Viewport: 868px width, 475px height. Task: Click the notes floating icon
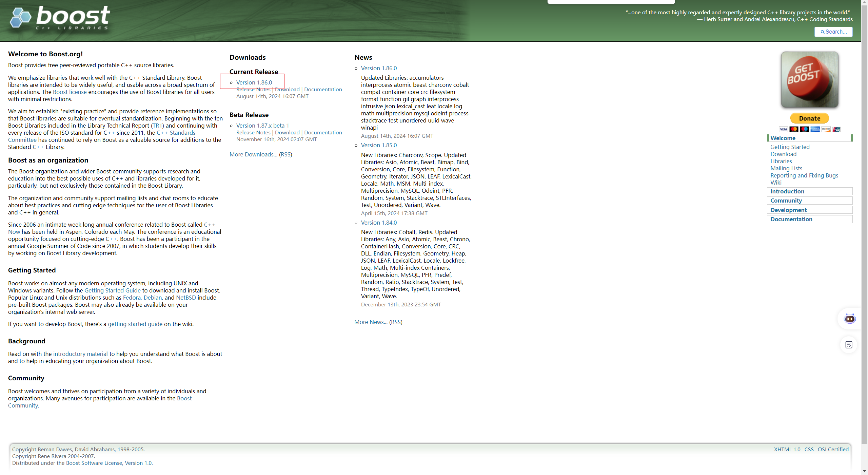[849, 345]
